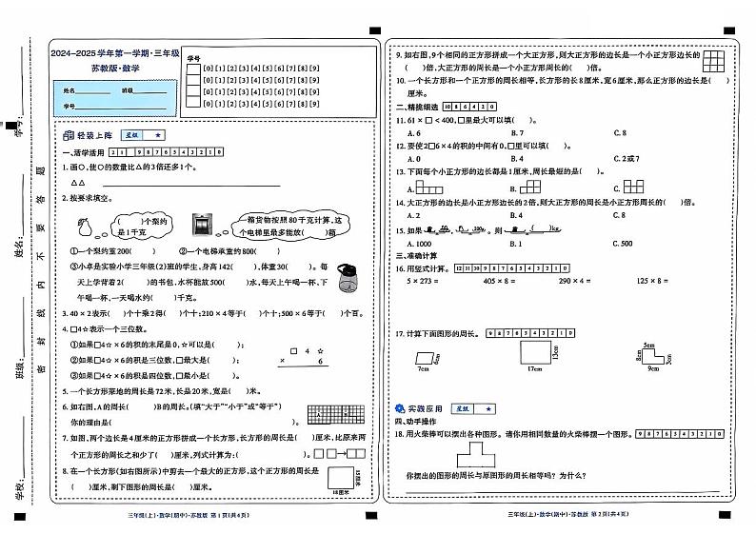The image size is (756, 534).
Task: Click the star in the 轻装上阵 星级 box
Action: tap(158, 135)
